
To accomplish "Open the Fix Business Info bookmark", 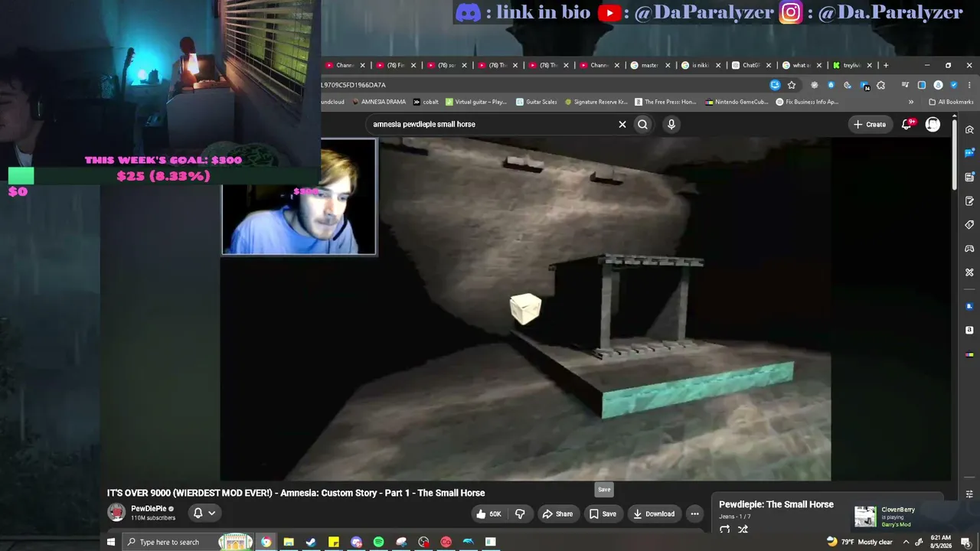I will tap(808, 102).
